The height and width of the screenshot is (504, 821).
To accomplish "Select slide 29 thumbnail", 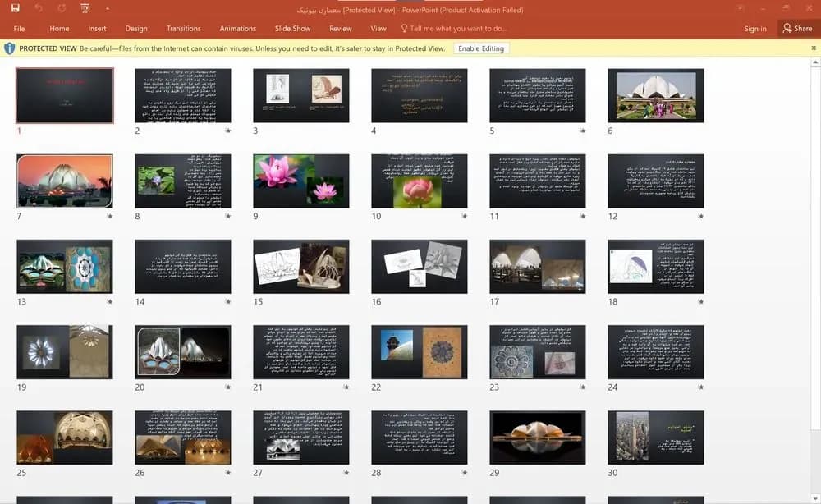I will [x=537, y=438].
